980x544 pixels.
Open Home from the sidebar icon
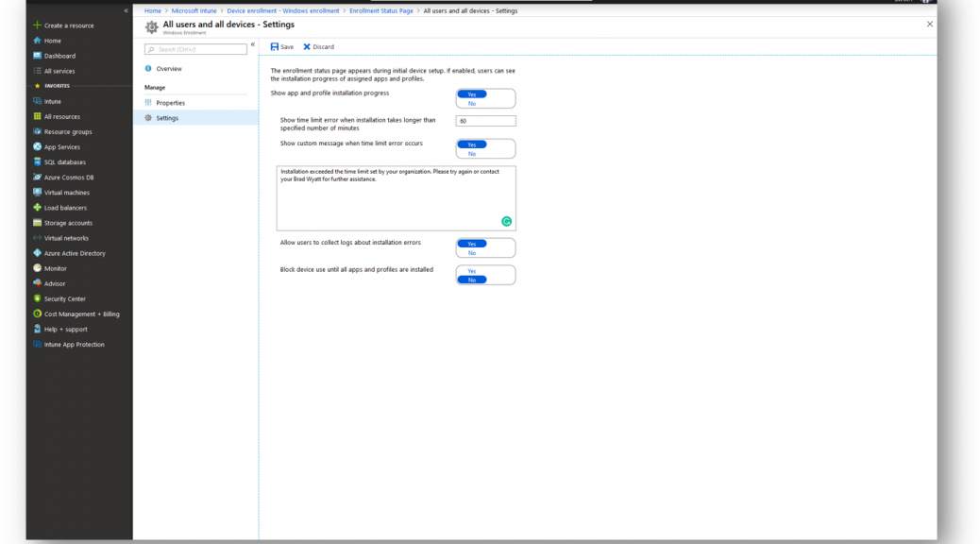[37, 41]
